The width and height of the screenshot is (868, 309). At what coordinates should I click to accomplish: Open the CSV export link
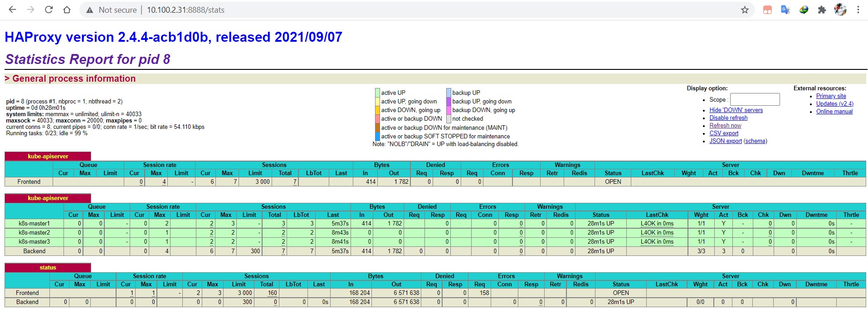[x=724, y=133]
